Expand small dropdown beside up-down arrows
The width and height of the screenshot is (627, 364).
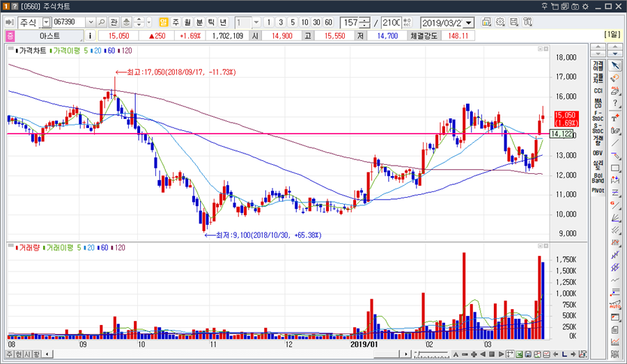click(x=149, y=22)
